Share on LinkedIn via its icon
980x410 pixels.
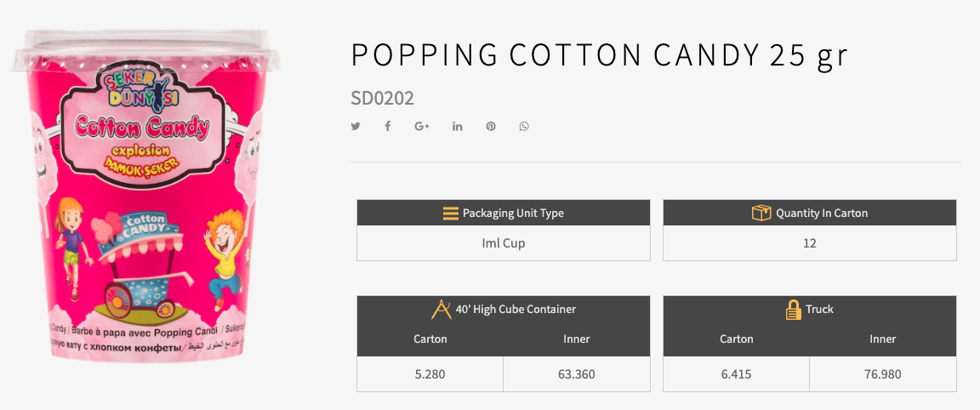tap(458, 126)
